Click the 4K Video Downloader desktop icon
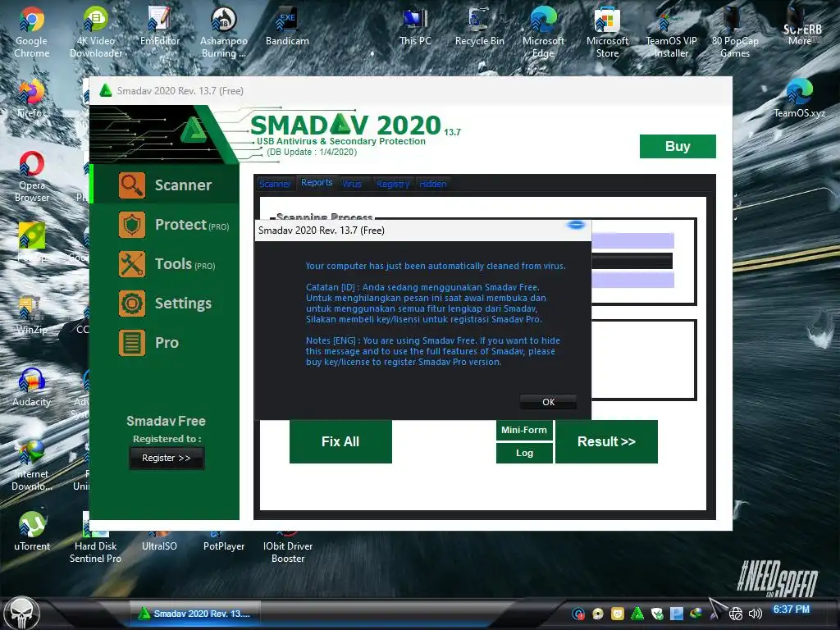This screenshot has height=630, width=840. [96, 32]
